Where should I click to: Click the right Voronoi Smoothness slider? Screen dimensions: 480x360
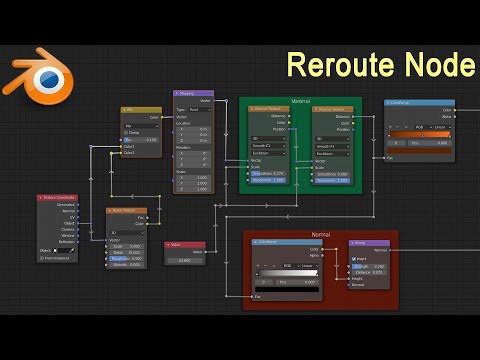[x=333, y=174]
